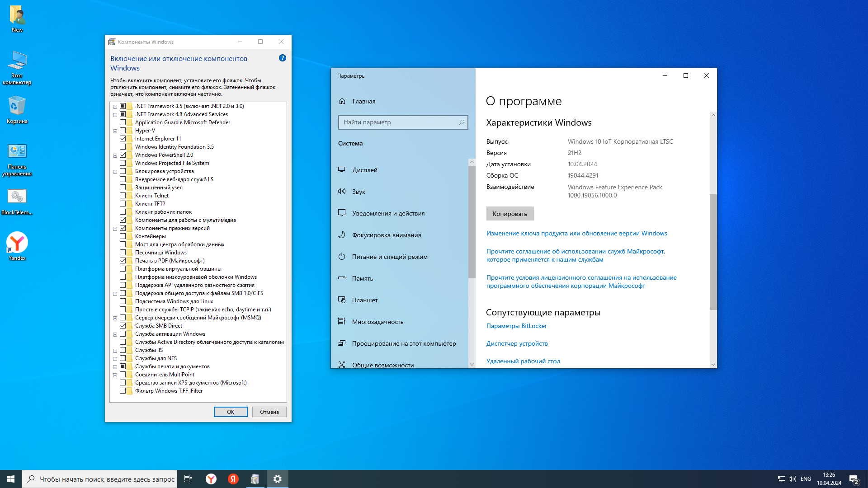
Task: Click the search magnifier in the settings search field
Action: [x=461, y=122]
